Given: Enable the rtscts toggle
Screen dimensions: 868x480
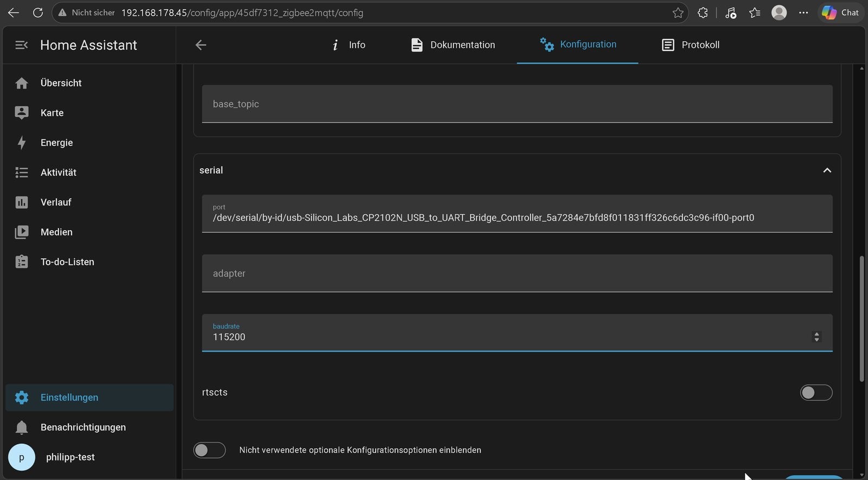Looking at the screenshot, I should click(816, 393).
